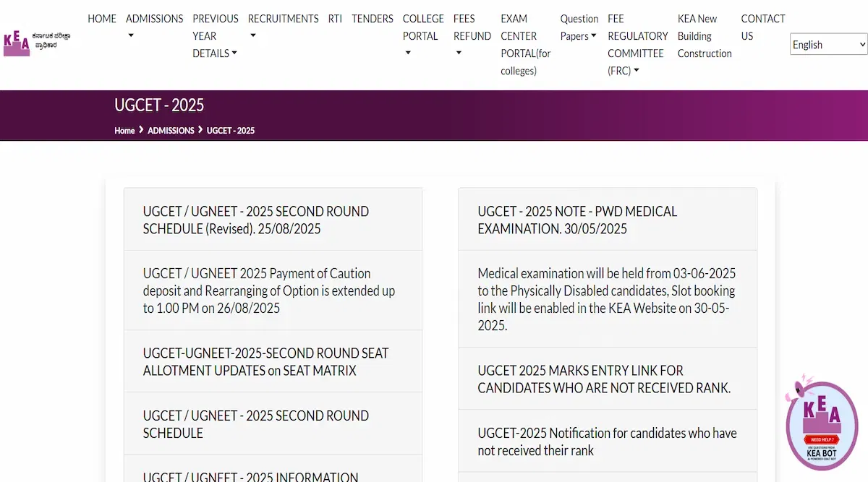Click the UGCET - 2025 page heading
This screenshot has width=868, height=482.
pyautogui.click(x=159, y=106)
